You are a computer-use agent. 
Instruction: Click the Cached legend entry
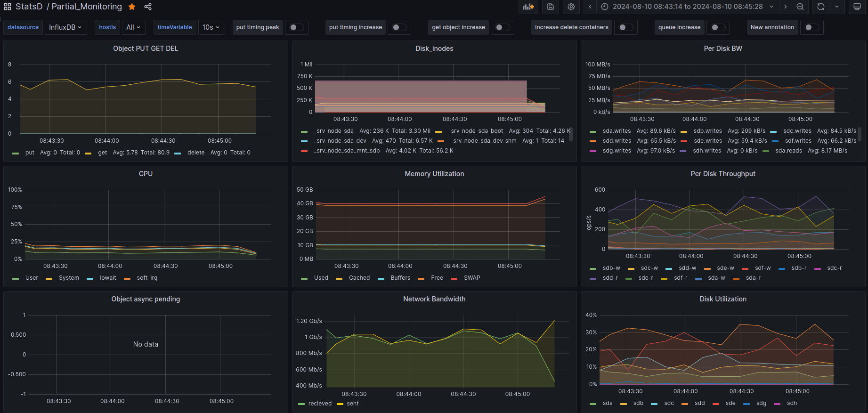359,278
